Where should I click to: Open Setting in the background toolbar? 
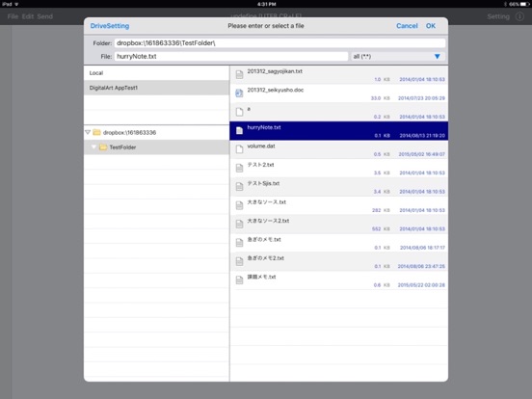[498, 16]
